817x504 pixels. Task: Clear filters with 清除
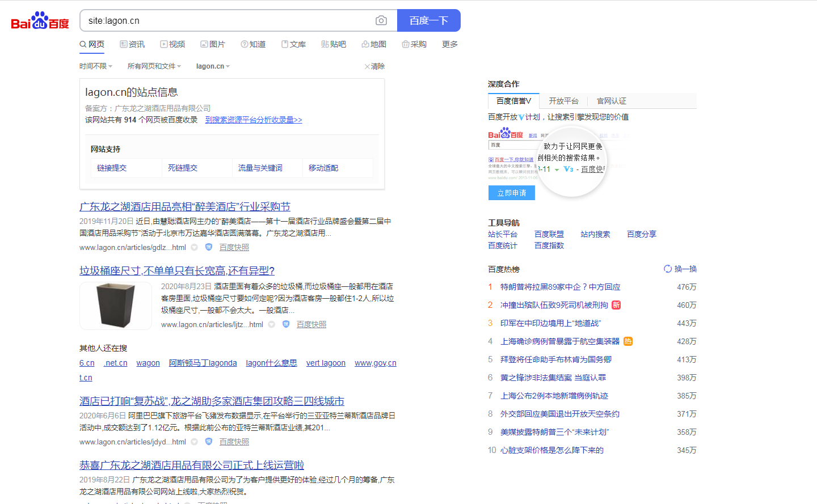[374, 66]
